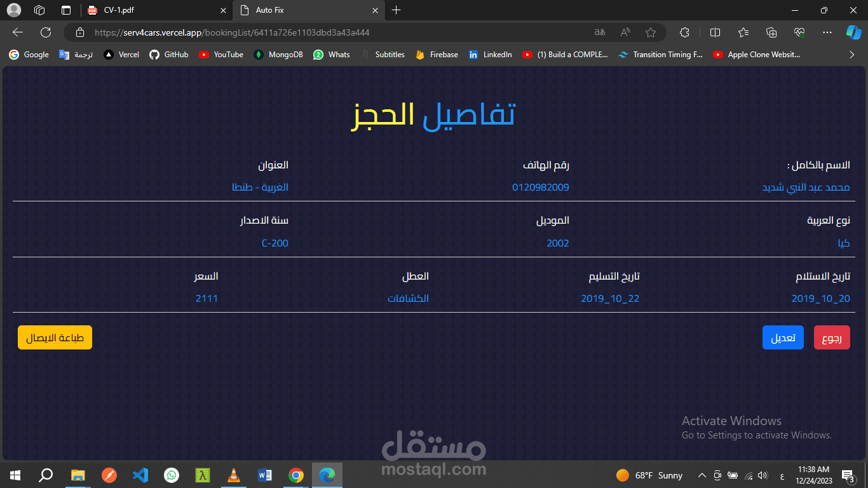Open the Favorites list icon

(x=743, y=32)
